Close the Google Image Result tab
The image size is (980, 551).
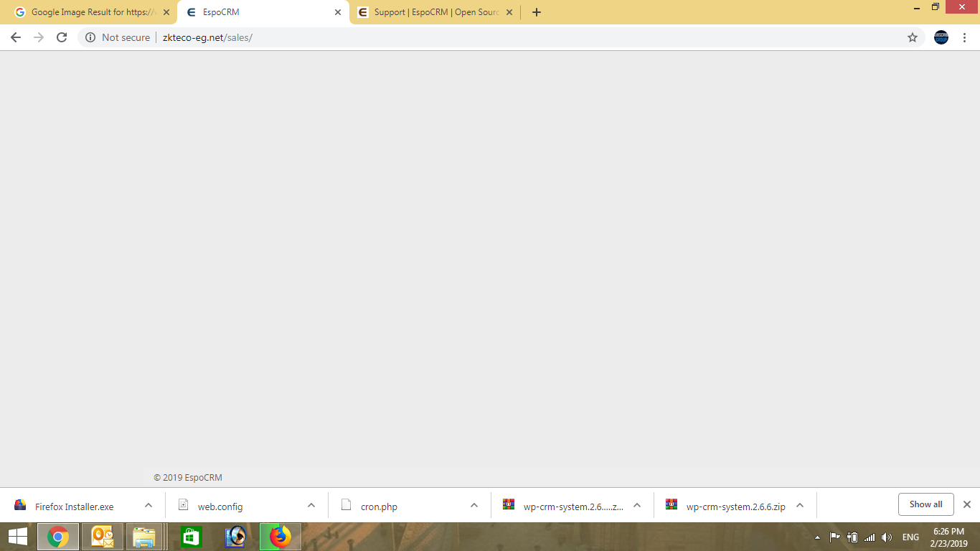click(166, 12)
